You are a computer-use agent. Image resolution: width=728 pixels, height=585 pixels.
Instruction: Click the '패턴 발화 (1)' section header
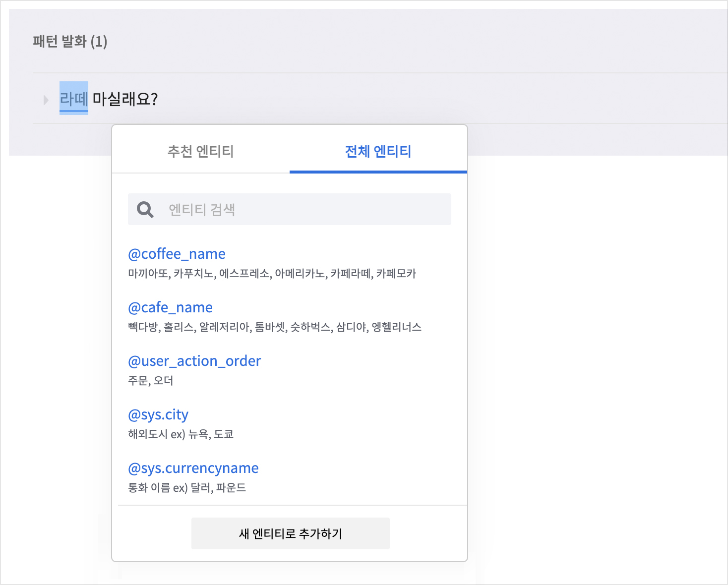point(70,42)
